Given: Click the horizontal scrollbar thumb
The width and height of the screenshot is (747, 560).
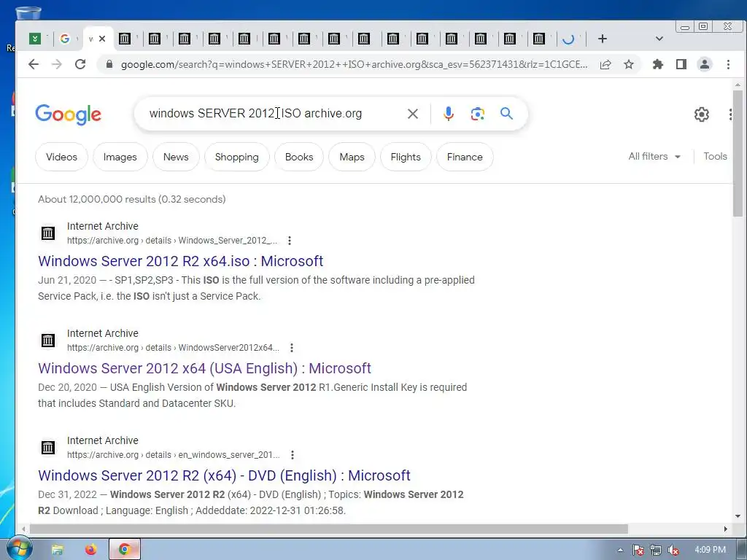Looking at the screenshot, I should coord(329,529).
